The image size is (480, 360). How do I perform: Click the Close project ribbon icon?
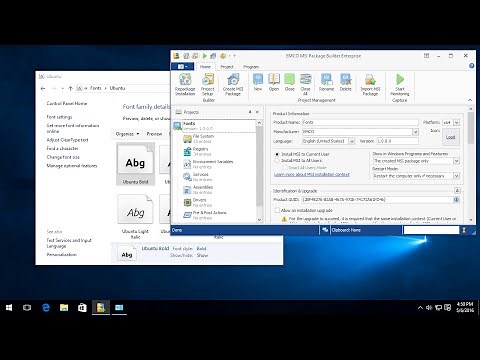(289, 82)
